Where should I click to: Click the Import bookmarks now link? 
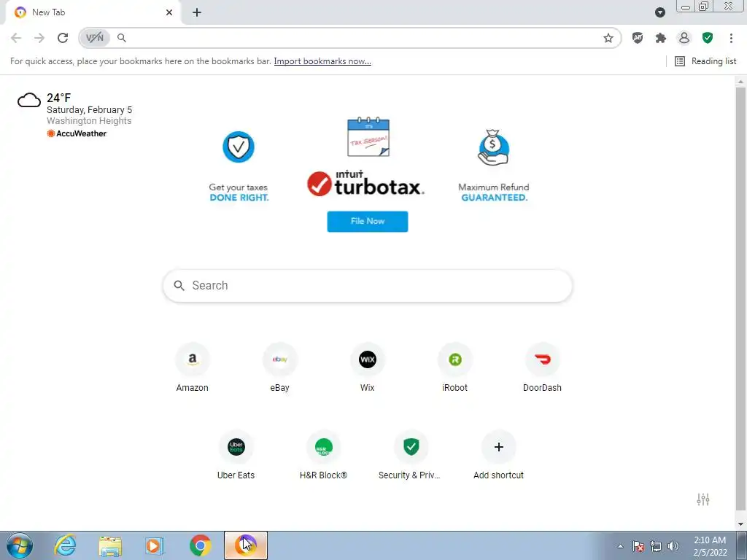(322, 61)
